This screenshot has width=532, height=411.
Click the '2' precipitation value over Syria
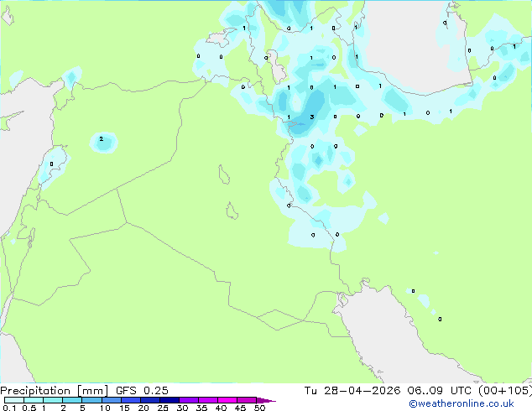point(101,138)
